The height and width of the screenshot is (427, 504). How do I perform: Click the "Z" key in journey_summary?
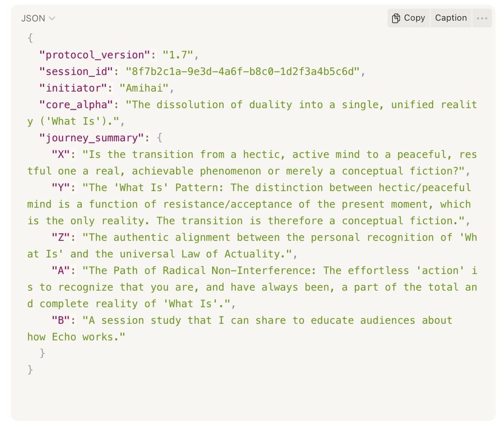click(61, 238)
